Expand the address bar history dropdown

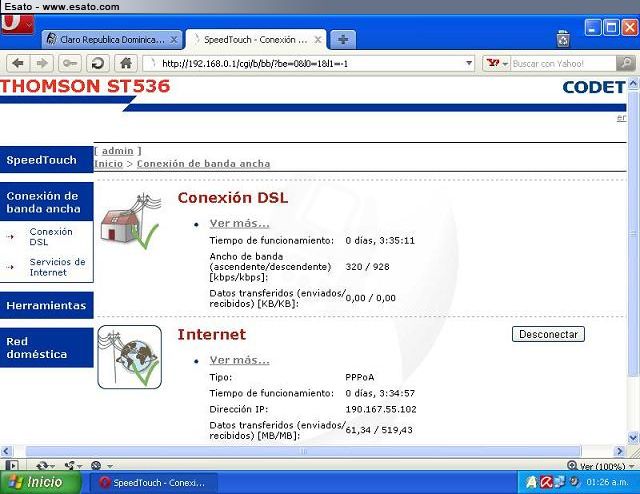click(469, 63)
